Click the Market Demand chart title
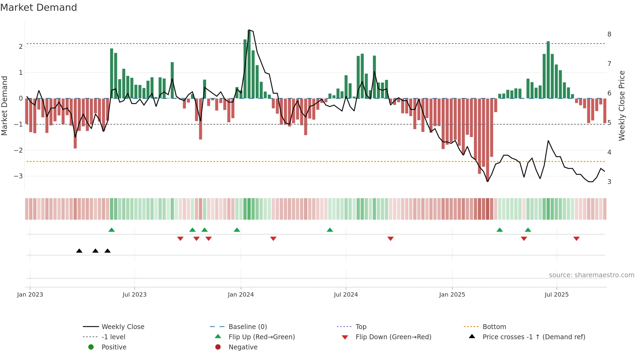 39,8
